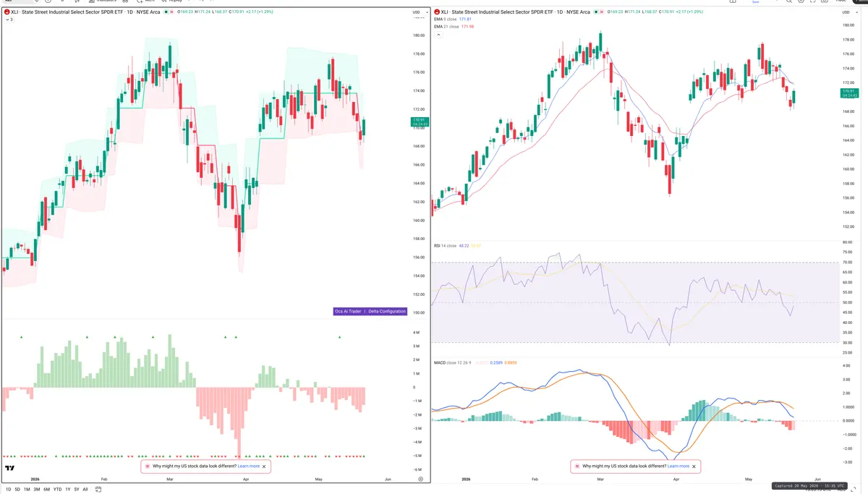Viewport: 868px width, 494px height.
Task: Select the 5D time range
Action: coord(17,490)
